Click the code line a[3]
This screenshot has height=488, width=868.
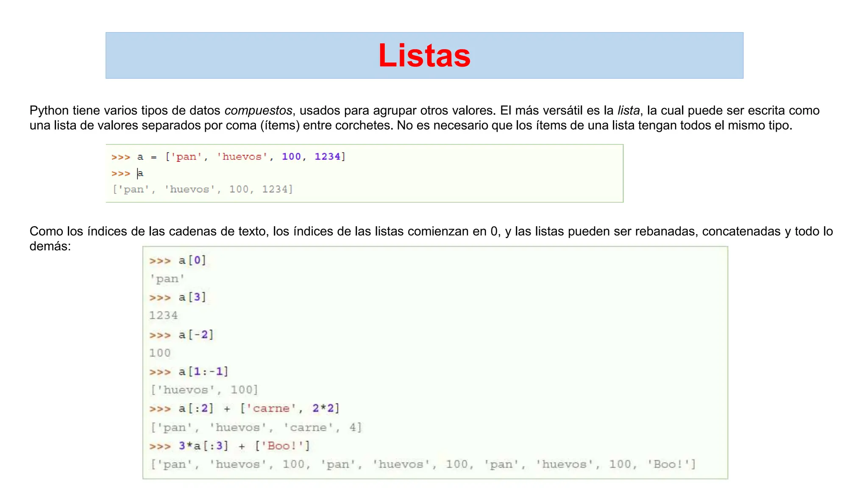tap(178, 297)
